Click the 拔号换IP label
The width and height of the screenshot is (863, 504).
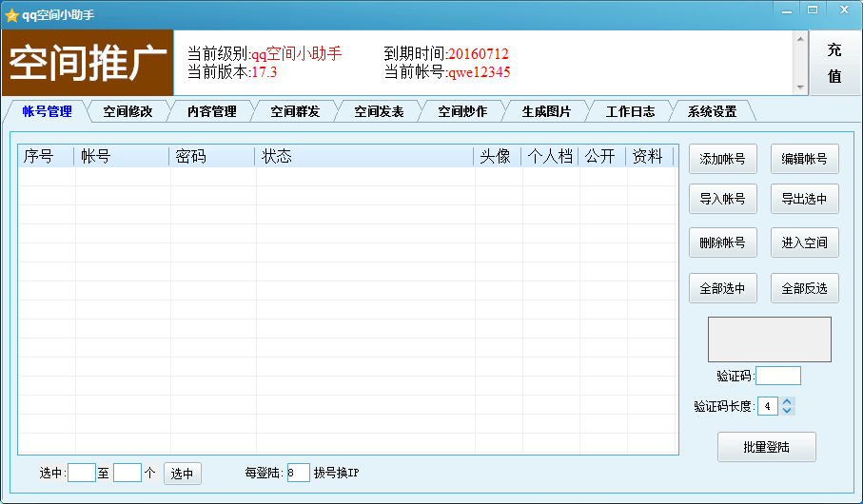click(336, 473)
